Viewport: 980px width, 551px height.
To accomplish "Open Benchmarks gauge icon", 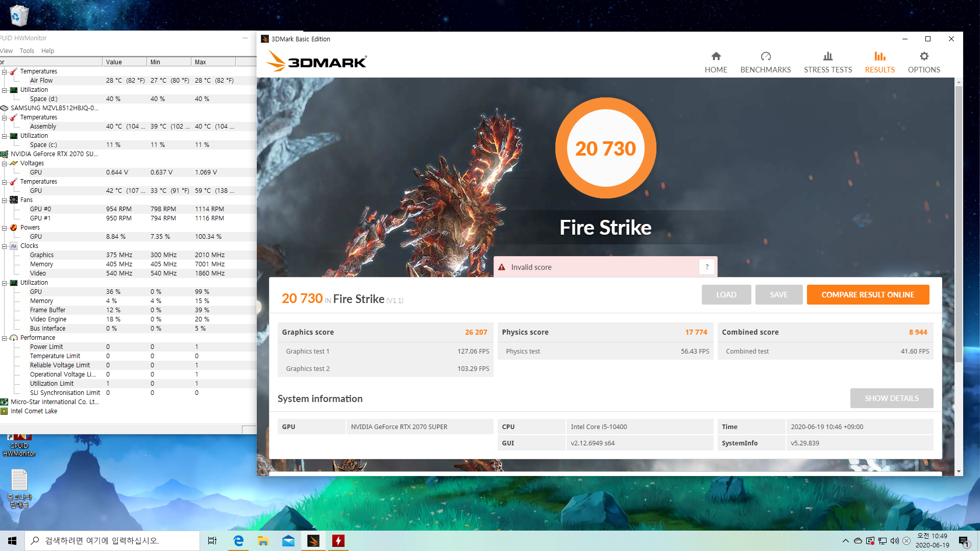I will click(765, 57).
